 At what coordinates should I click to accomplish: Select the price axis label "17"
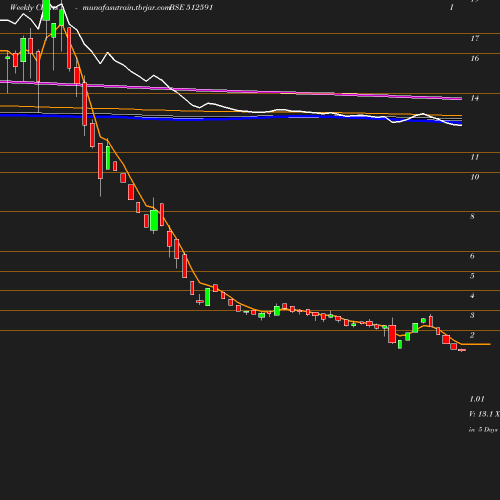(x=475, y=38)
